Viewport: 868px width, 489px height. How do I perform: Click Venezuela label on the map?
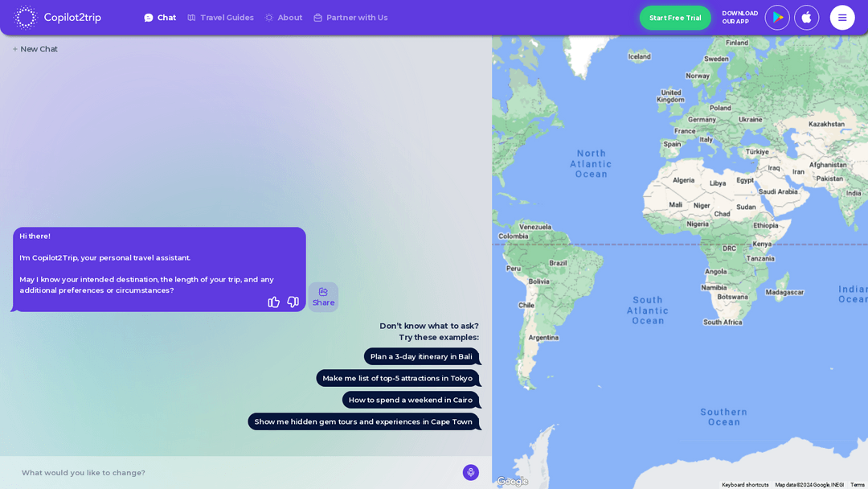[534, 227]
